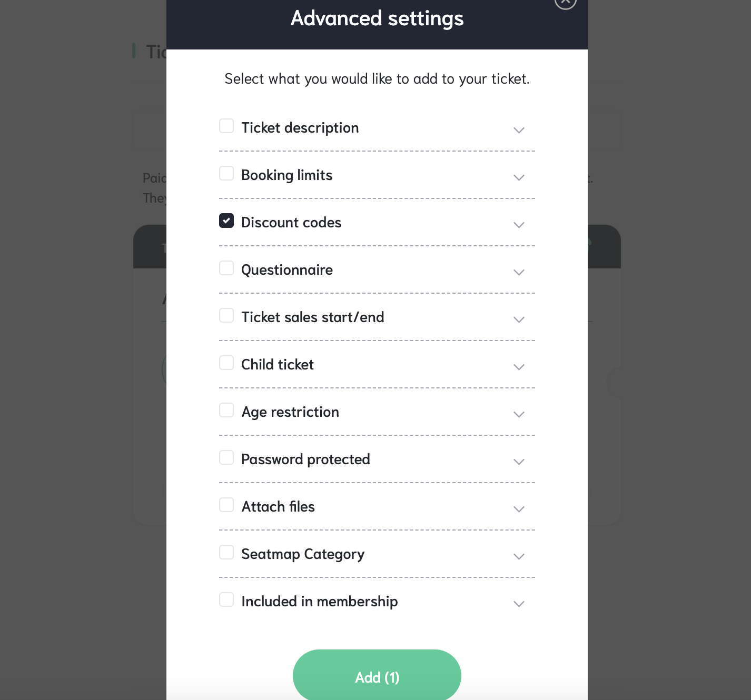This screenshot has height=700, width=751.
Task: Expand the Ticket description chevron
Action: click(519, 130)
